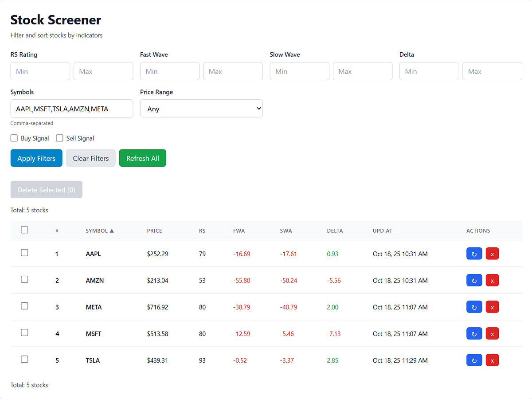Click the RS Rating Min field

click(40, 71)
